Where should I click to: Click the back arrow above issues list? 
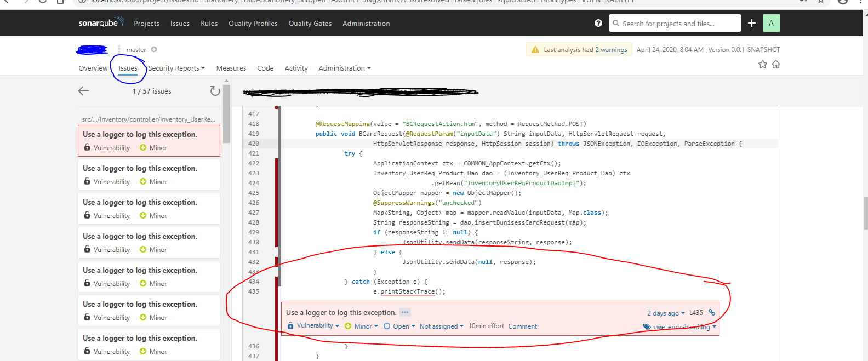83,91
